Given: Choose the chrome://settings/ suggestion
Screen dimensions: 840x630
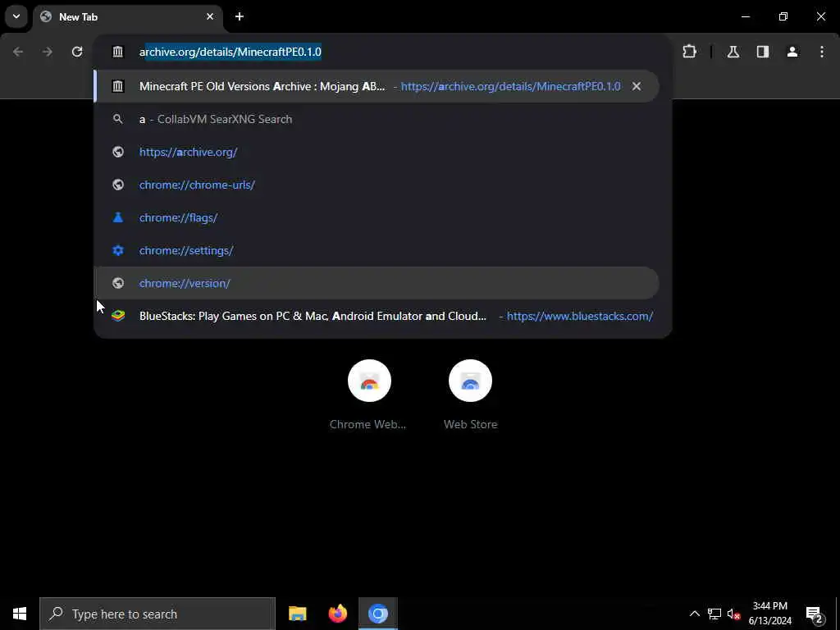Looking at the screenshot, I should click(x=376, y=250).
